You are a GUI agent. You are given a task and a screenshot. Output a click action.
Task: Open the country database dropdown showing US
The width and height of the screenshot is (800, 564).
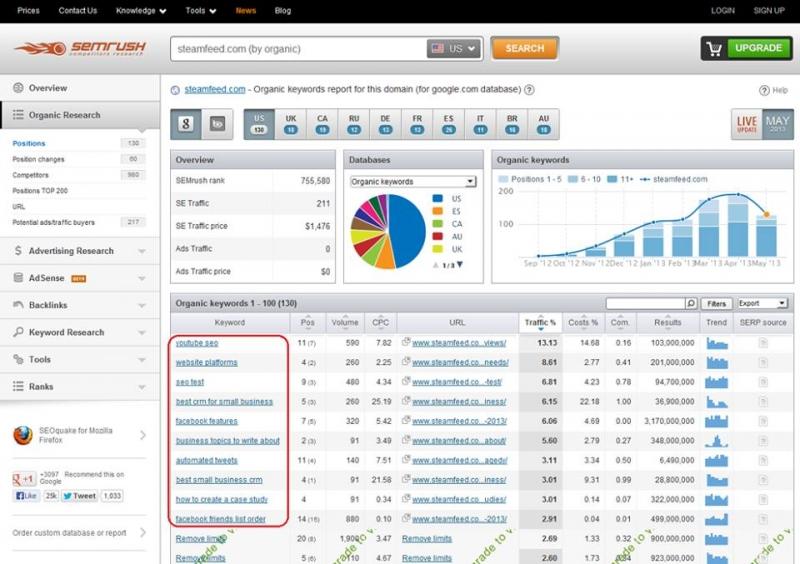point(454,48)
